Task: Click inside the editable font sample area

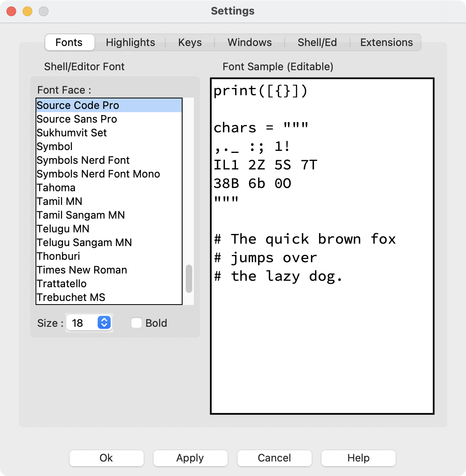Action: pyautogui.click(x=321, y=343)
